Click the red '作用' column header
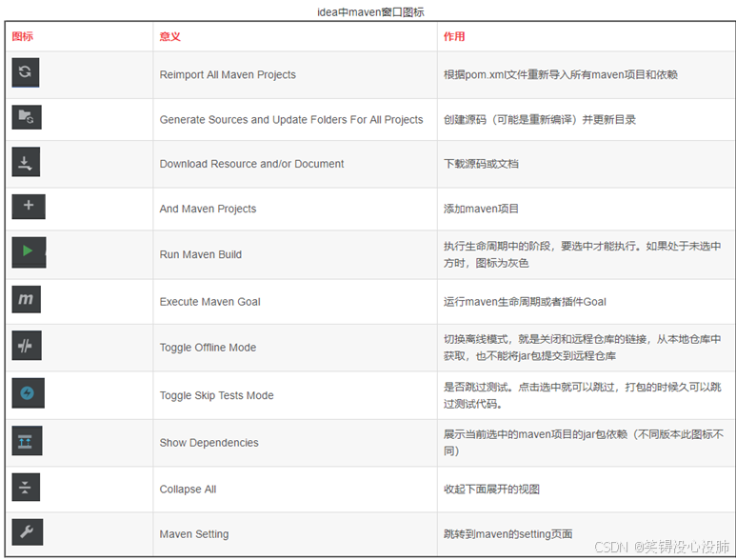Image resolution: width=736 pixels, height=560 pixels. (x=454, y=36)
